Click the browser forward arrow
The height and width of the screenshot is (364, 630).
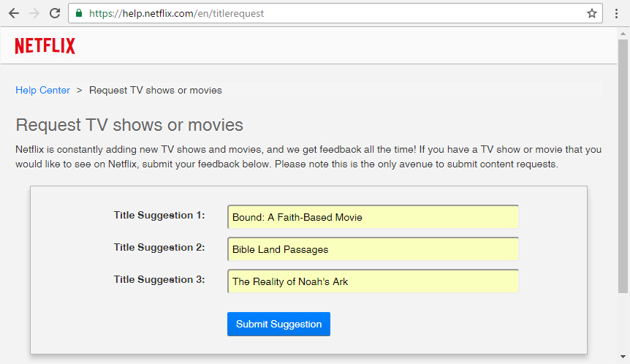coord(34,13)
